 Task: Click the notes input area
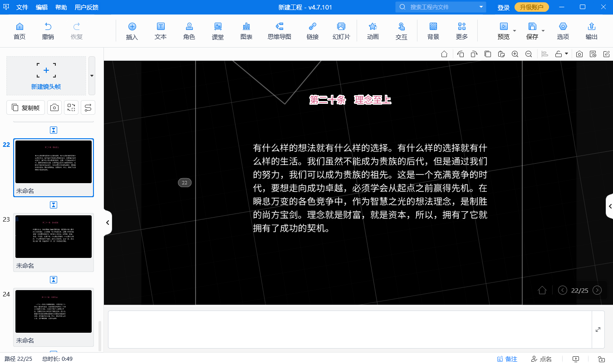coord(350,330)
